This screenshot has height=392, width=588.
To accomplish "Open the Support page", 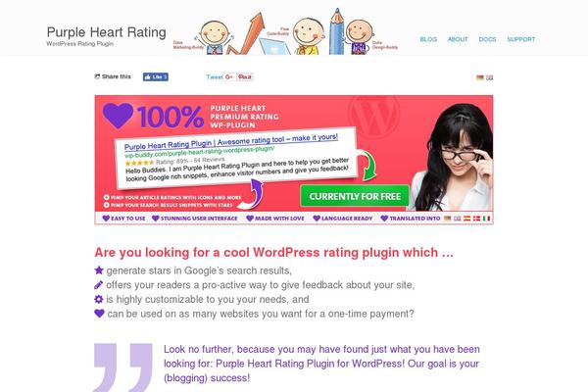I will 521,39.
